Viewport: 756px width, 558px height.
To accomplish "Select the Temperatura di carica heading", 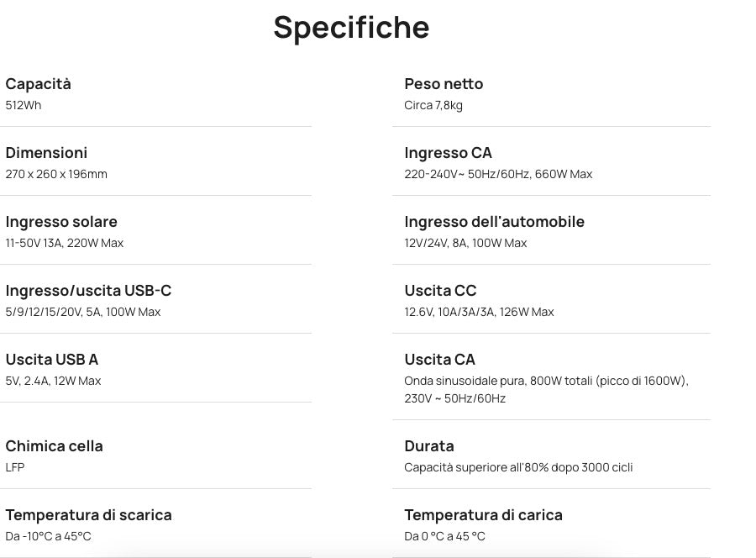I will pos(483,515).
